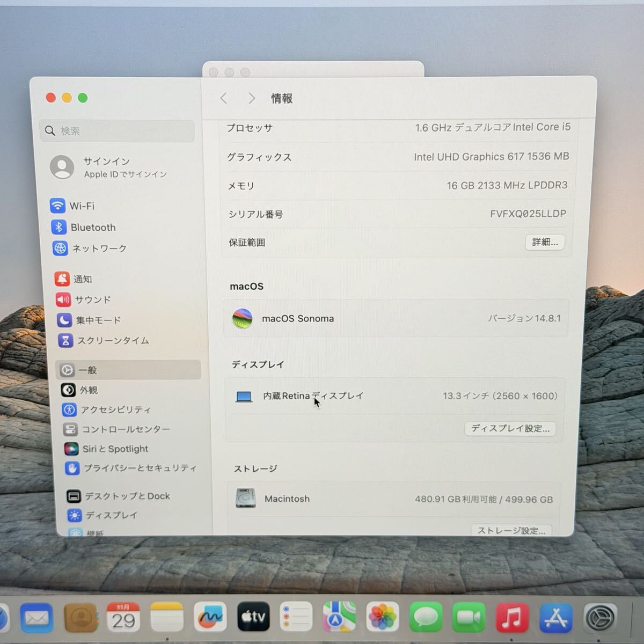Open Photos in the Dock
The width and height of the screenshot is (644, 644).
click(383, 617)
